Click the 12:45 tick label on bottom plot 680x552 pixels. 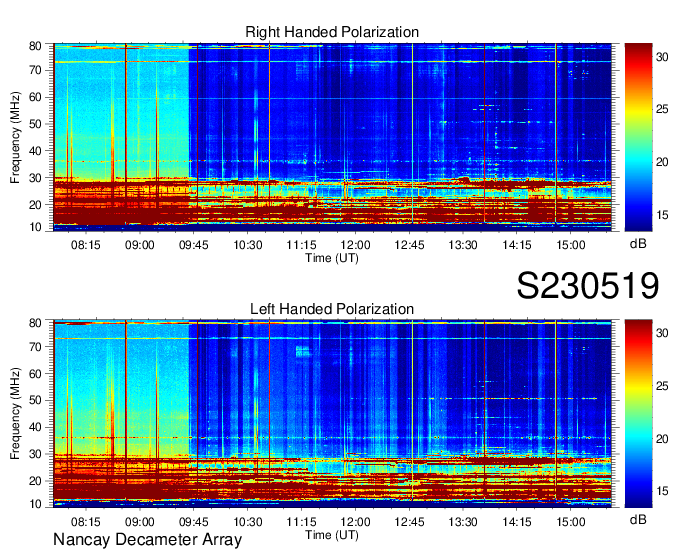409,522
